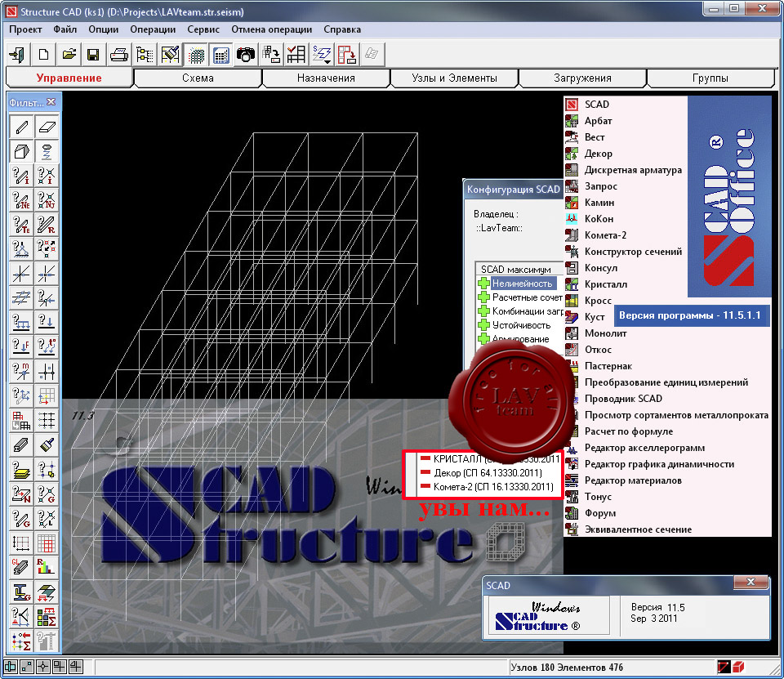Click the yellow layered plates icon
Screen dimensions: 784x679
(21, 469)
